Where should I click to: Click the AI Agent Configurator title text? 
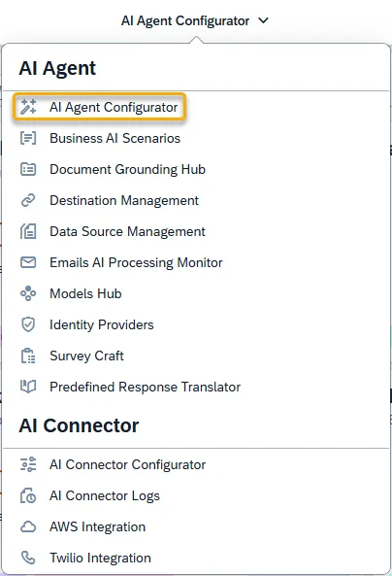pos(185,20)
